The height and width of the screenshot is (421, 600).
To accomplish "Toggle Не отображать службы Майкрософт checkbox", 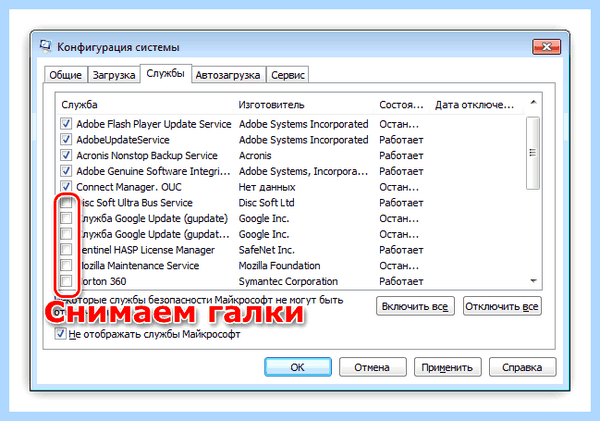I will 60,334.
